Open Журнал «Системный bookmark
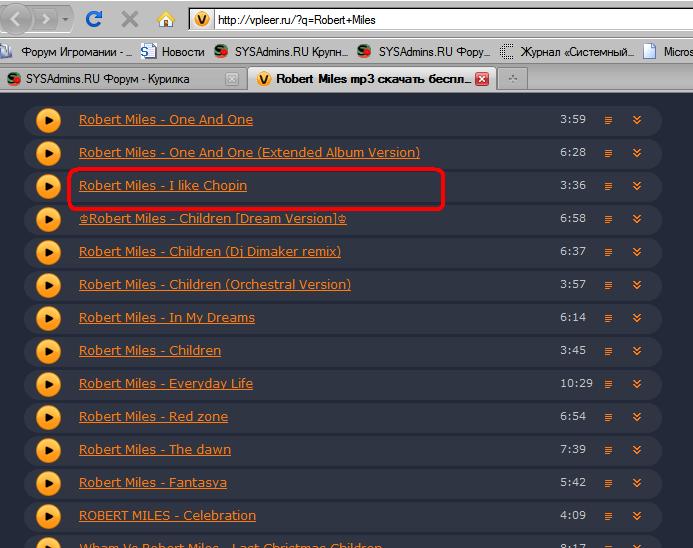Screen dimensions: 693x548 click(567, 52)
